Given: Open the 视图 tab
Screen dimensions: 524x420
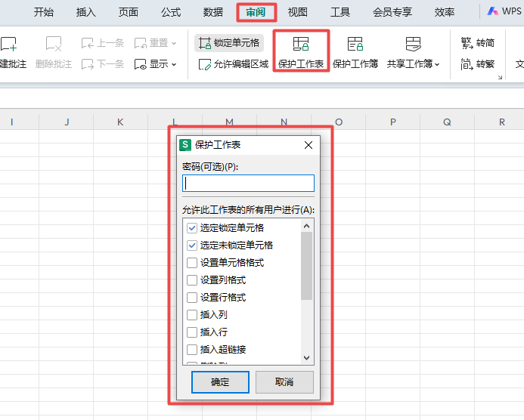Looking at the screenshot, I should pyautogui.click(x=298, y=12).
